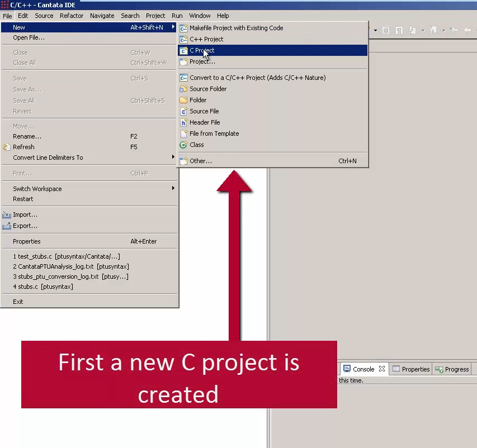Image resolution: width=477 pixels, height=448 pixels.
Task: Switch to the Progress tab
Action: tap(452, 369)
